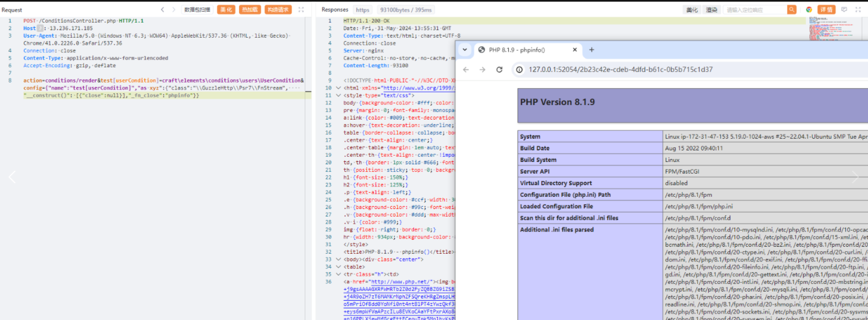Click the 美化 button in Responses
This screenshot has width=868, height=320.
[692, 9]
